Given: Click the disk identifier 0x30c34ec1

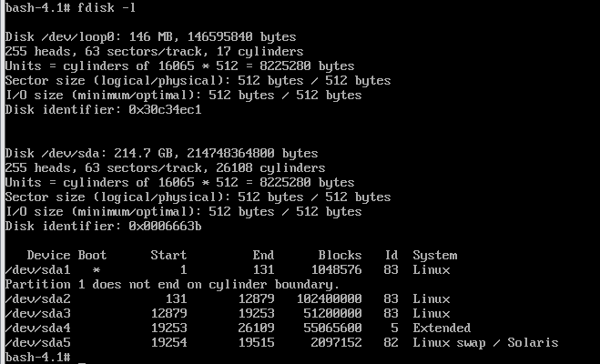Looking at the screenshot, I should [x=165, y=110].
